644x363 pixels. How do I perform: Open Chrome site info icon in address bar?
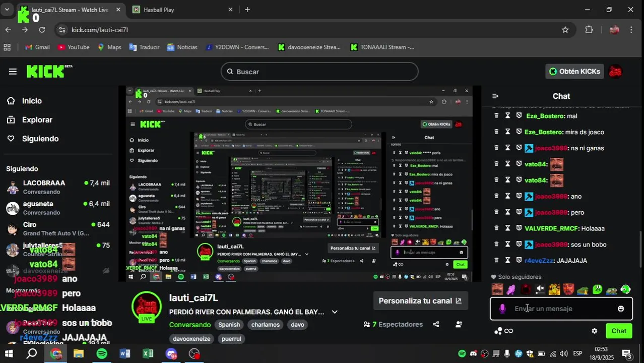tap(62, 30)
